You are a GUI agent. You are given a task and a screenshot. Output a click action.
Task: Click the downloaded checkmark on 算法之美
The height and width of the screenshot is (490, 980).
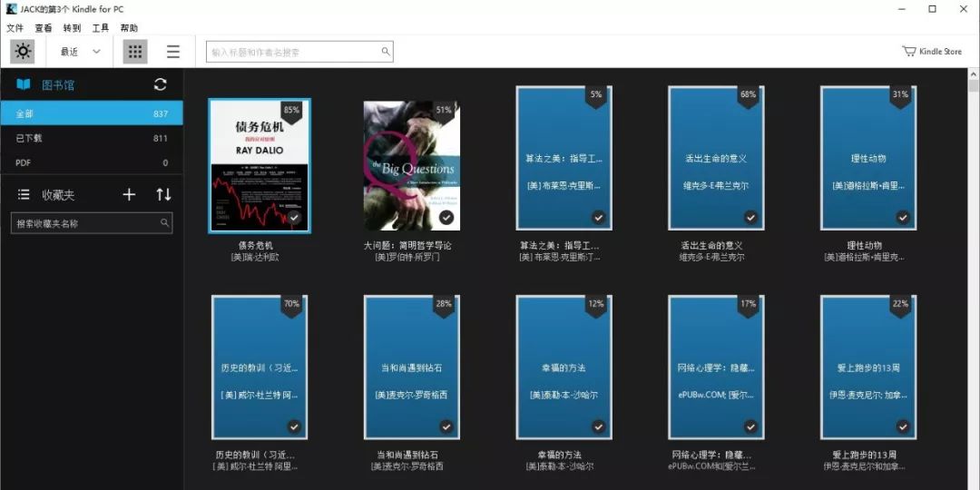click(598, 218)
